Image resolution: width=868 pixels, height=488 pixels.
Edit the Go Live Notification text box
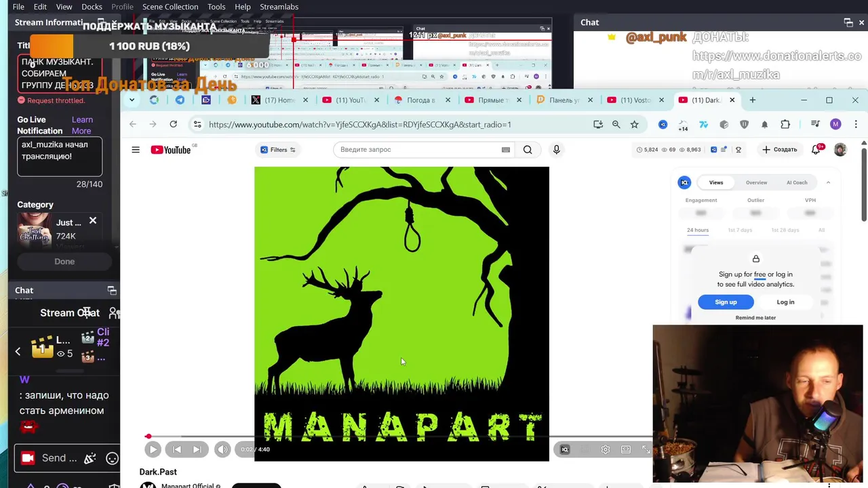[x=60, y=157]
